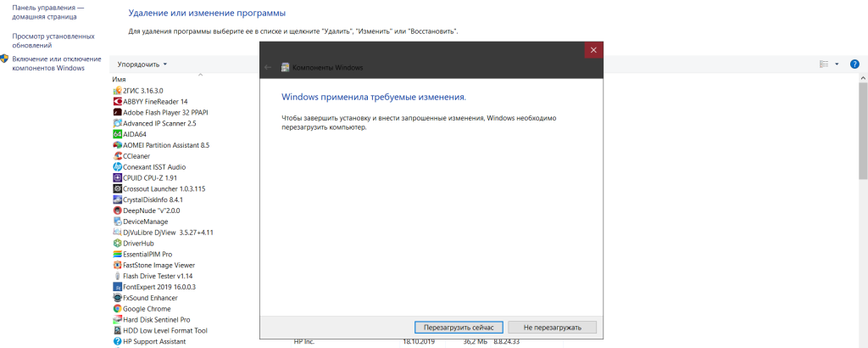Click the ABBYY FineReader 14 icon
868x348 pixels.
pyautogui.click(x=117, y=101)
